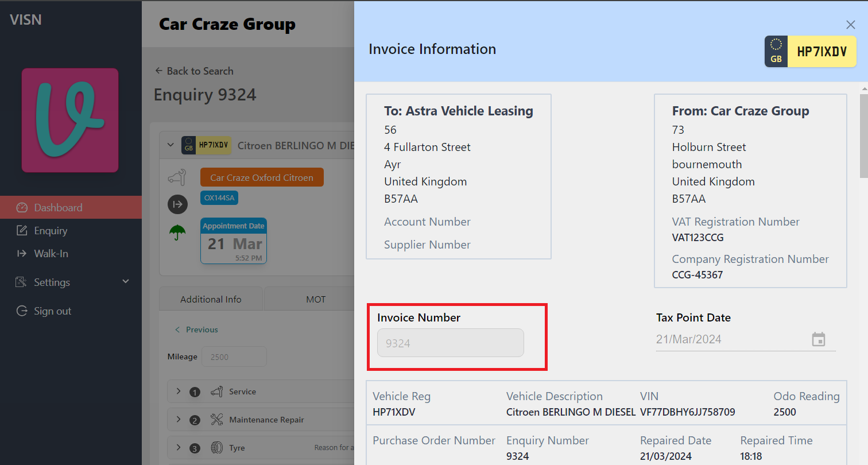This screenshot has width=868, height=465.
Task: Click the HP71XDV plate on the enquiry card
Action: (x=206, y=145)
